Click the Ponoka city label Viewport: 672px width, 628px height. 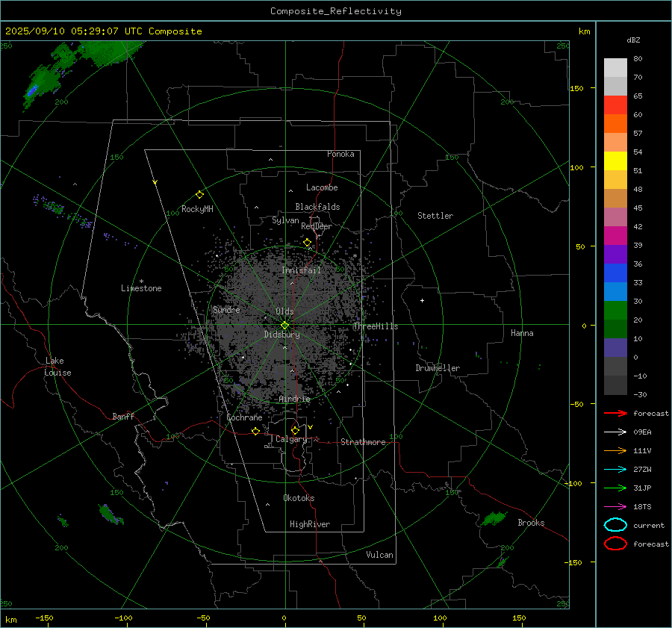click(340, 154)
